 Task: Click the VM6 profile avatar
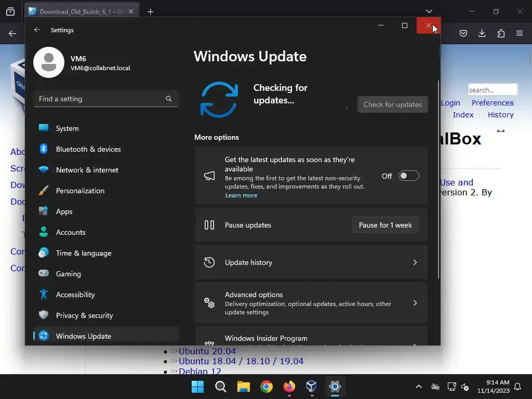[x=49, y=62]
